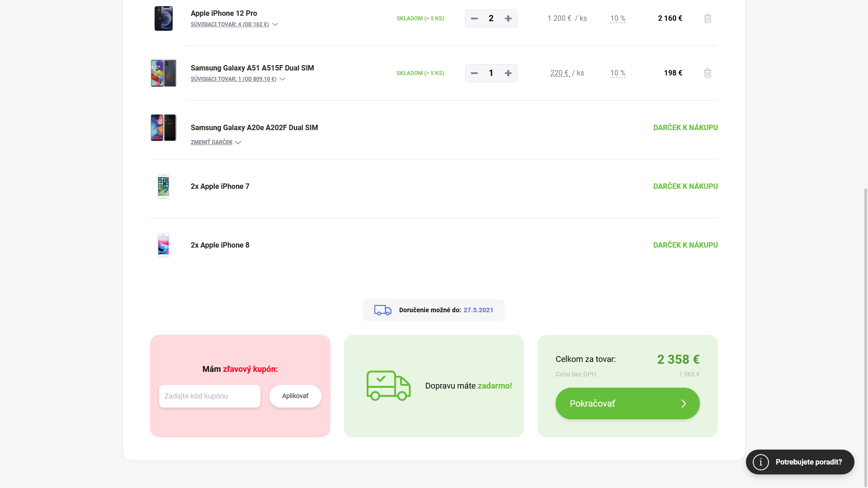Decrease quantity of Samsung Galaxy A51
Screen dimensions: 868x488
click(x=474, y=73)
